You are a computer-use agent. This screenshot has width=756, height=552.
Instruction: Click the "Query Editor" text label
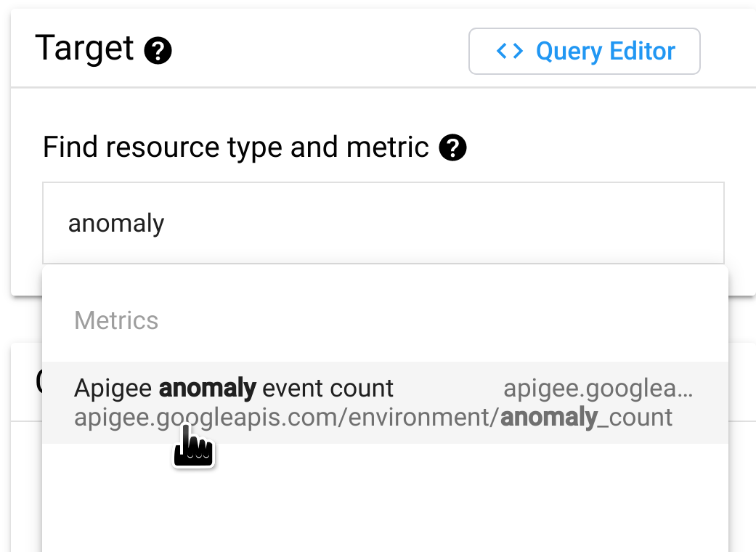tap(606, 52)
